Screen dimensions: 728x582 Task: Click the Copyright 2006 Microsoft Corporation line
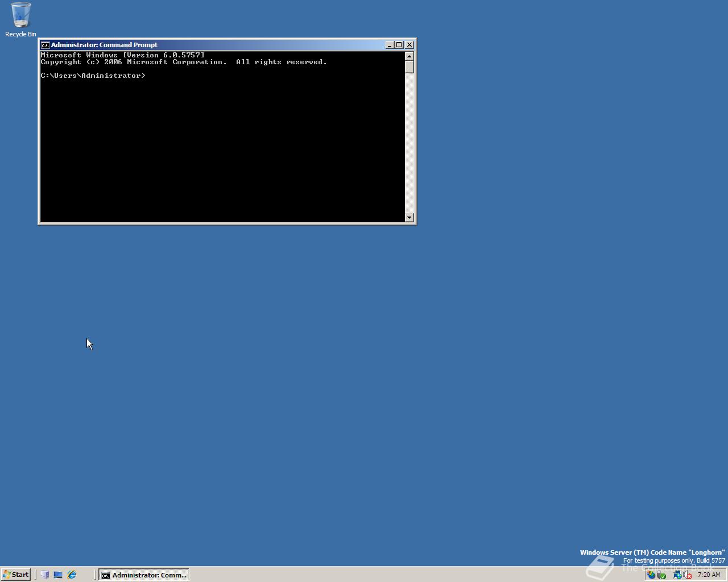(184, 62)
